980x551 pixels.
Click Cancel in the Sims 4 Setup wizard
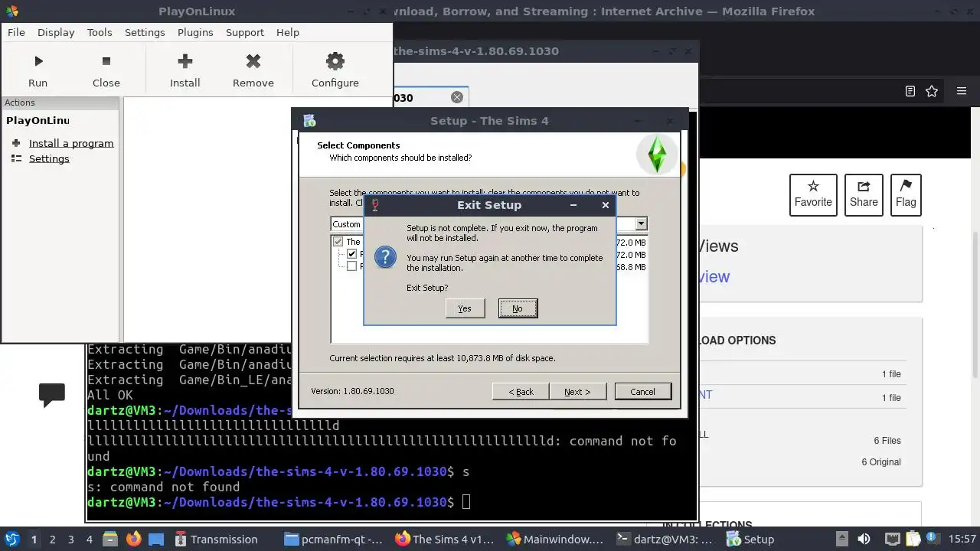[x=642, y=391]
